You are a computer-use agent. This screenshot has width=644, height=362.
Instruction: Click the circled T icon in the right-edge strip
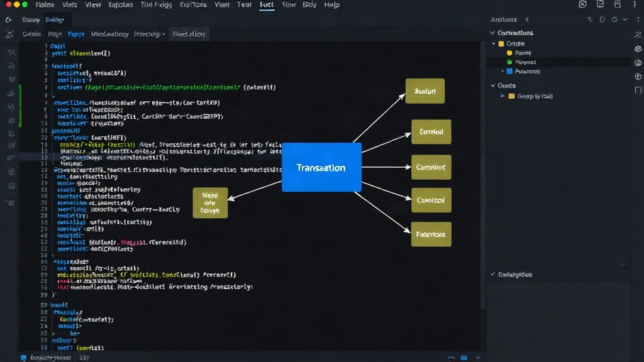[638, 77]
